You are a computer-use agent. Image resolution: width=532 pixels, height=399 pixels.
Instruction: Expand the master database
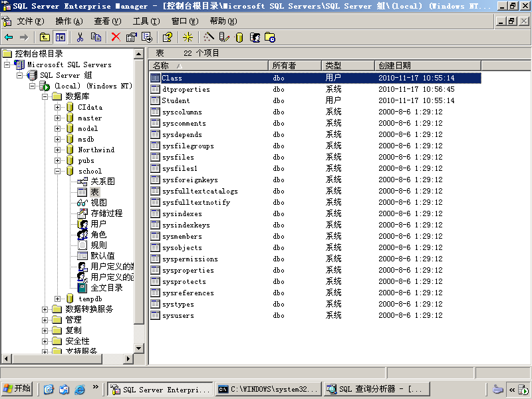click(57, 118)
